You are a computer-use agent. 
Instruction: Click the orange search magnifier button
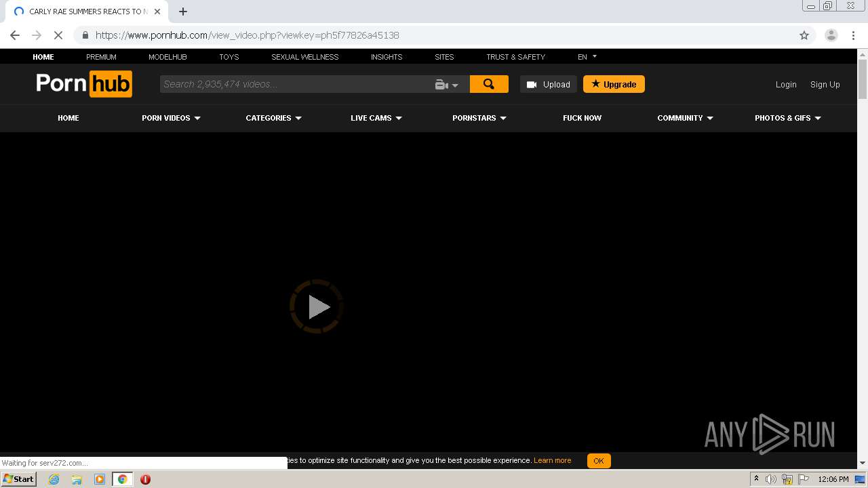[489, 84]
